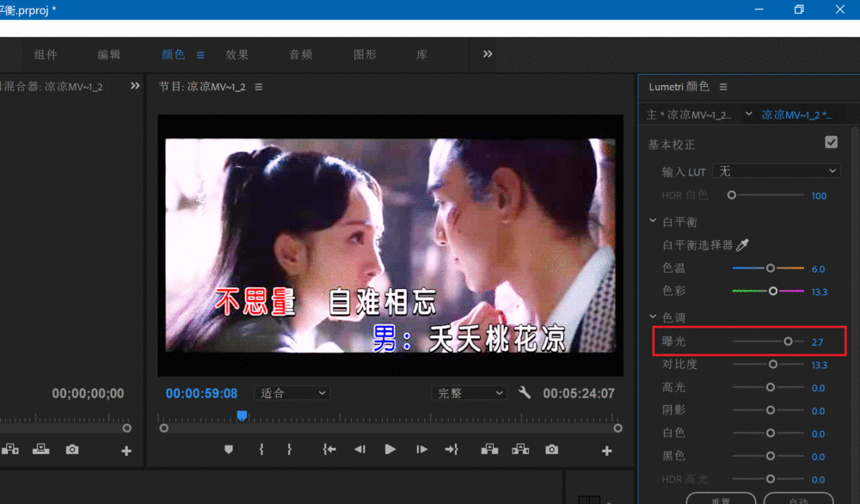Open the 适合 zoom level dropdown
Viewport: 860px width, 504px height.
[292, 392]
